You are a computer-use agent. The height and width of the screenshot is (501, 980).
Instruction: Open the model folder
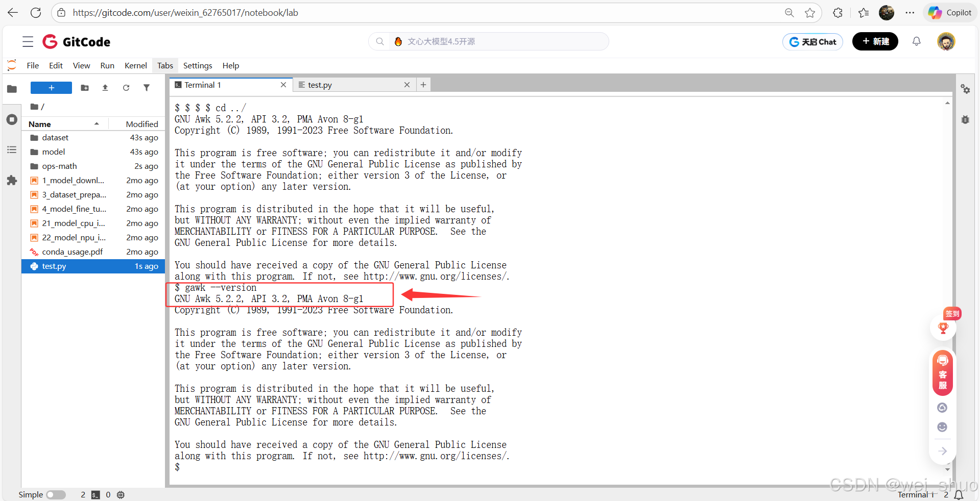click(x=93, y=152)
